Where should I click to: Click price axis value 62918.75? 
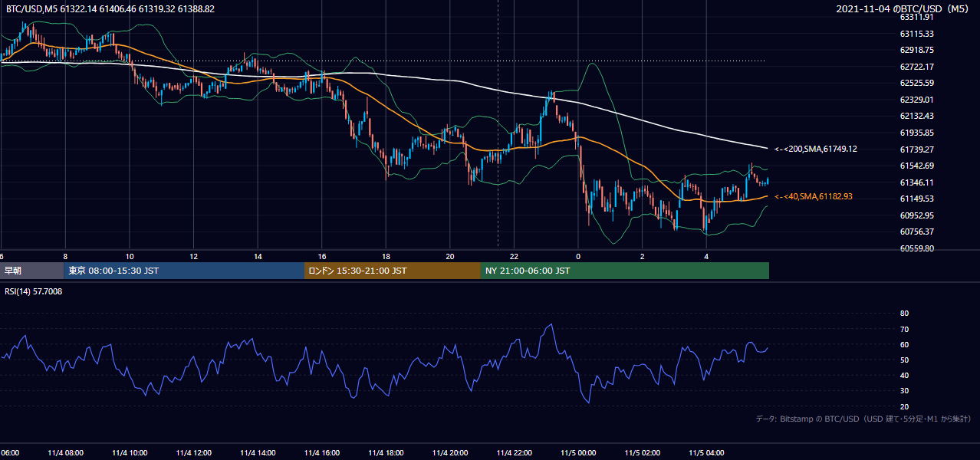(916, 50)
